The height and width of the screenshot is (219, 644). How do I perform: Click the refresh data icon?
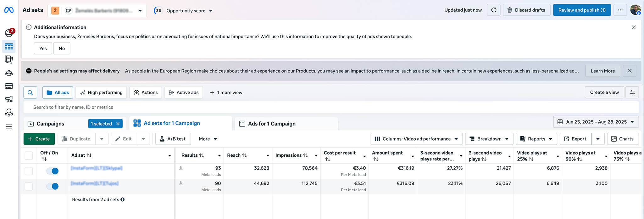494,10
